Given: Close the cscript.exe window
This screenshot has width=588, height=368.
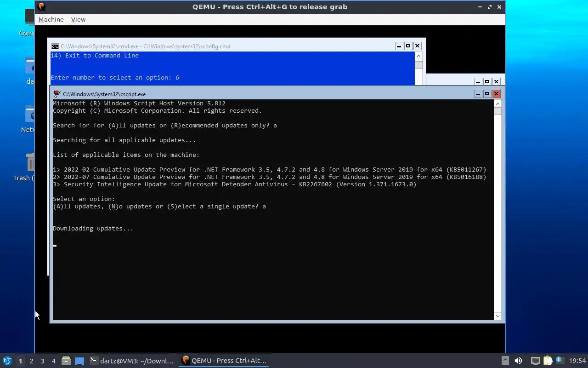Looking at the screenshot, I should tap(496, 94).
